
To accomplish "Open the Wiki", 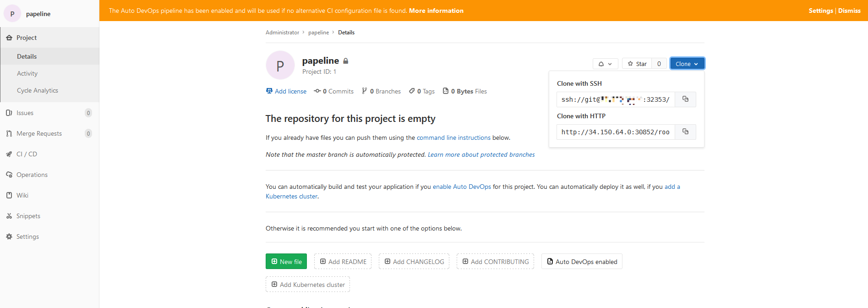I will coord(49,195).
